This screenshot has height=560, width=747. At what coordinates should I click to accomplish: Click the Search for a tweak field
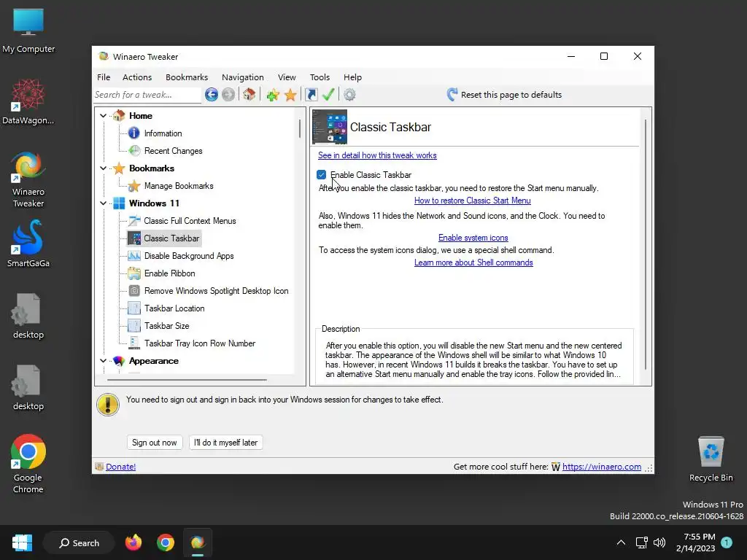(147, 95)
